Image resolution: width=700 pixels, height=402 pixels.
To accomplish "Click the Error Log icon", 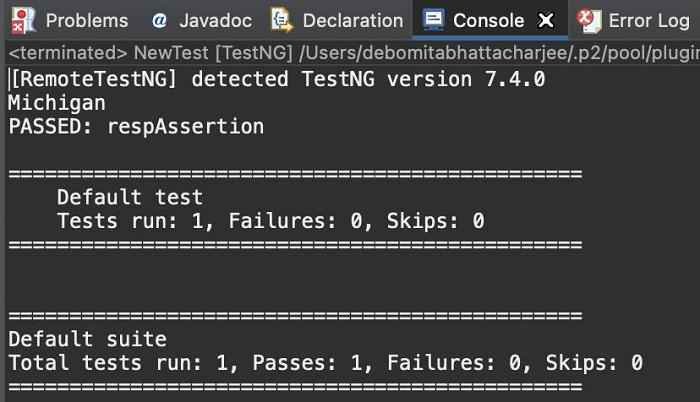I will click(590, 20).
